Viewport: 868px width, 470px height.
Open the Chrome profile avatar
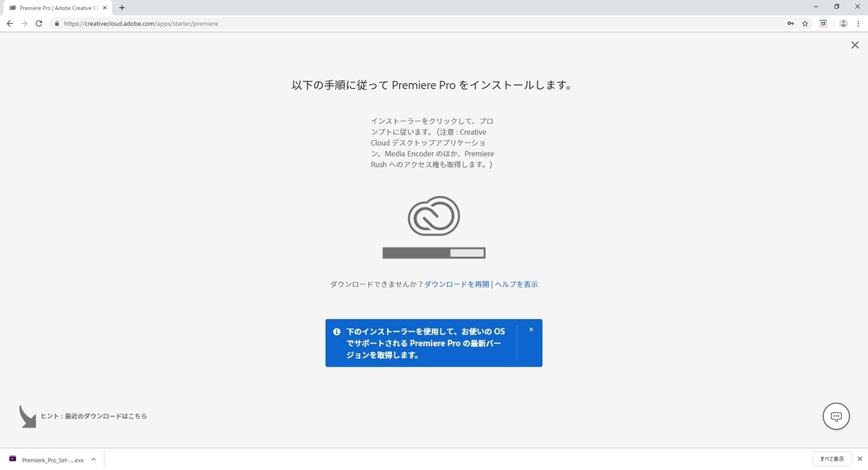843,23
